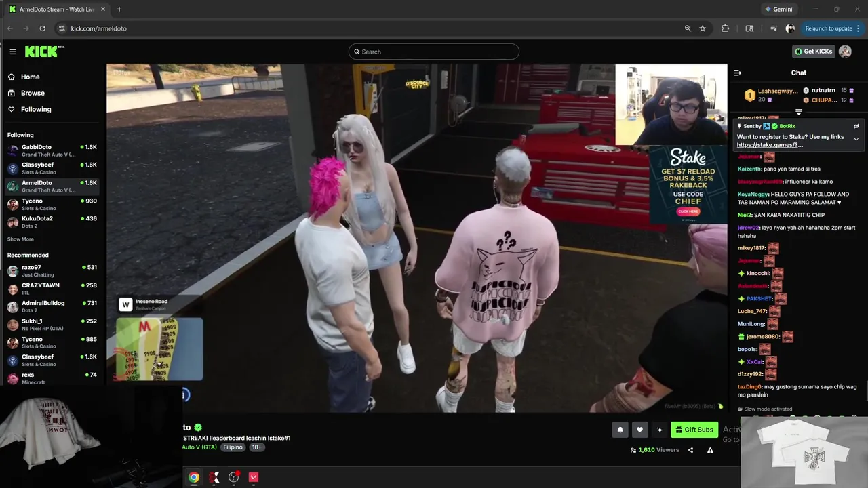The height and width of the screenshot is (488, 868).
Task: Hide the pinned BotRix message
Action: pyautogui.click(x=856, y=126)
